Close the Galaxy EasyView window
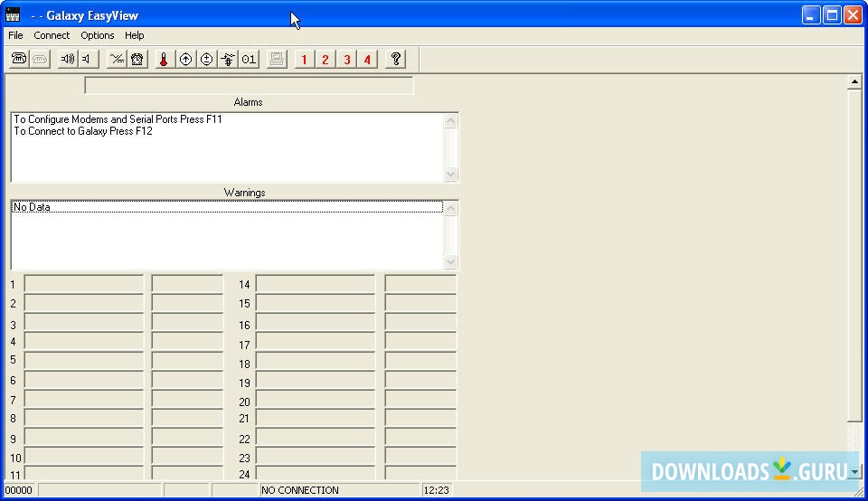 (x=853, y=15)
